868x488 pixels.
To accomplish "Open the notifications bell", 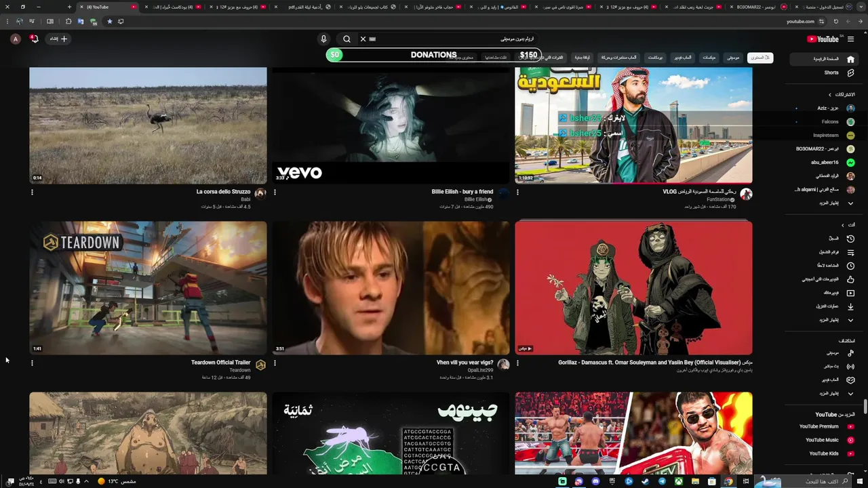I will pyautogui.click(x=34, y=39).
